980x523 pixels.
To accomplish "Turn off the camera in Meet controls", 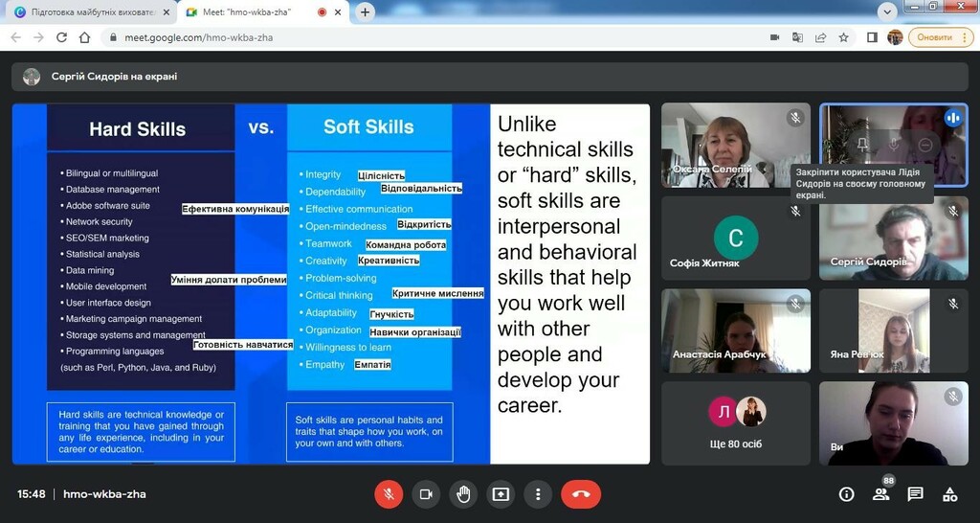I will coord(426,494).
